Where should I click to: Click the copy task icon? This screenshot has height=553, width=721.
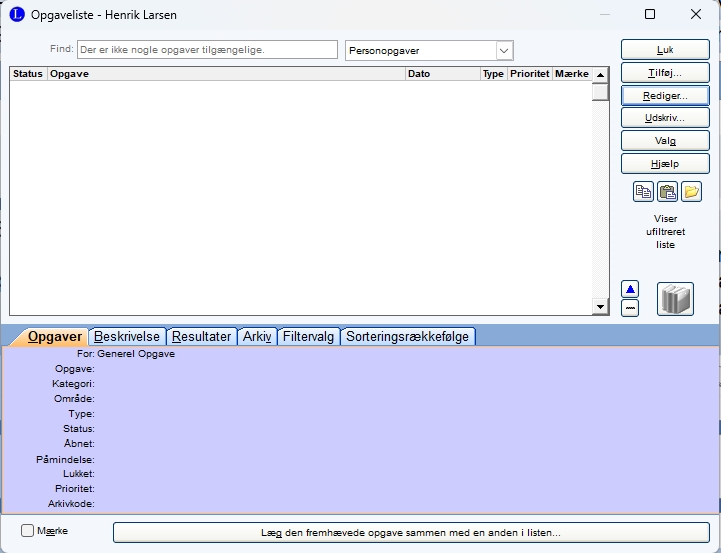(643, 192)
